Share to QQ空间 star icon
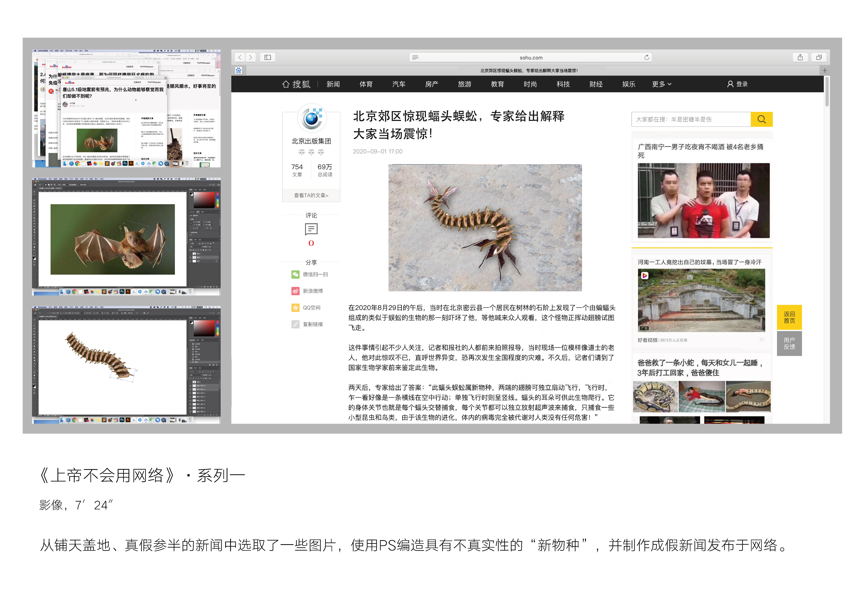 point(295,308)
